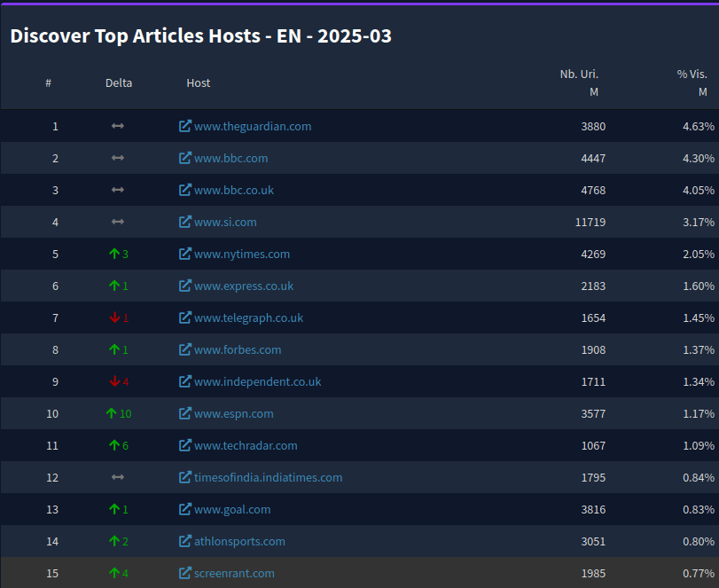Click external link icon beside www.forbes.com
The image size is (719, 588).
point(184,349)
